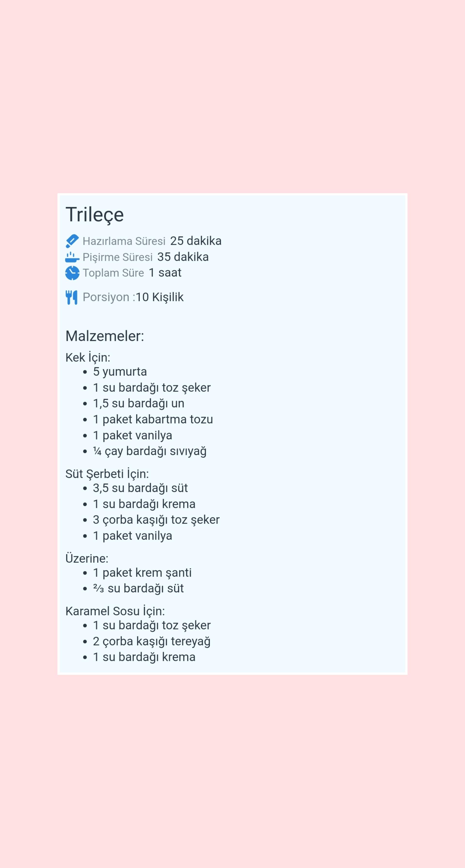
Task: Click the Süt Şerbeti İçin header
Action: point(107,474)
